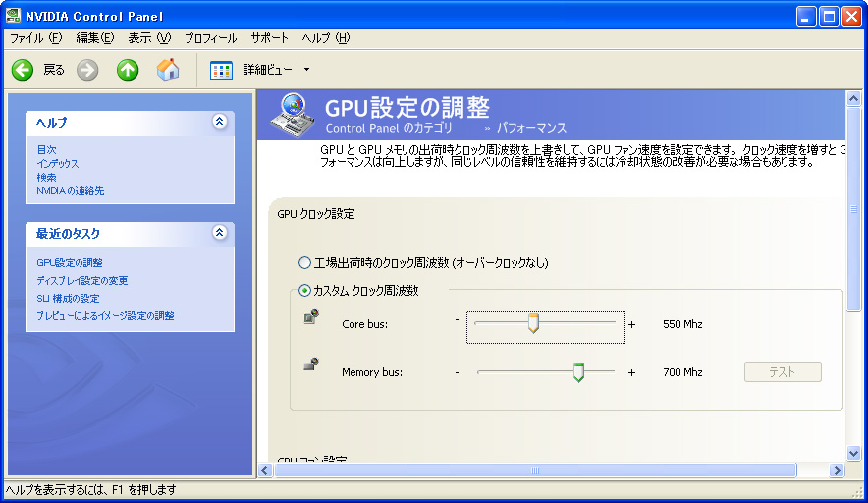Select 工場出荷時のクロック周波数 radio button
Screen dimensions: 868x503
click(304, 262)
